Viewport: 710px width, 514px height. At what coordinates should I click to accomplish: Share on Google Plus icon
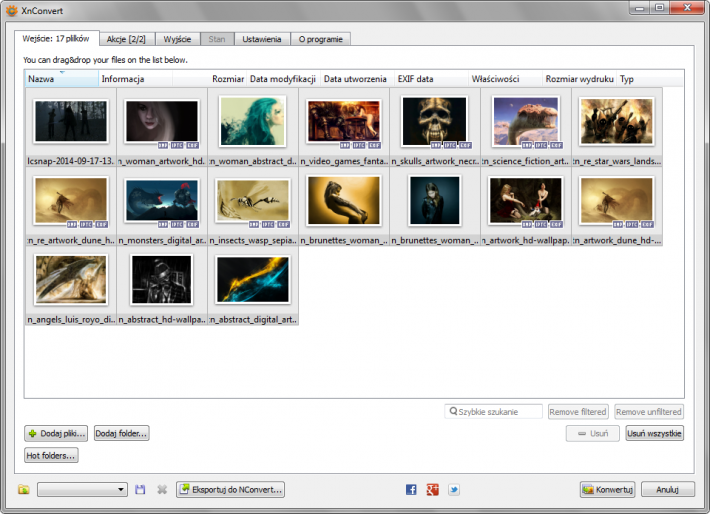[x=432, y=490]
